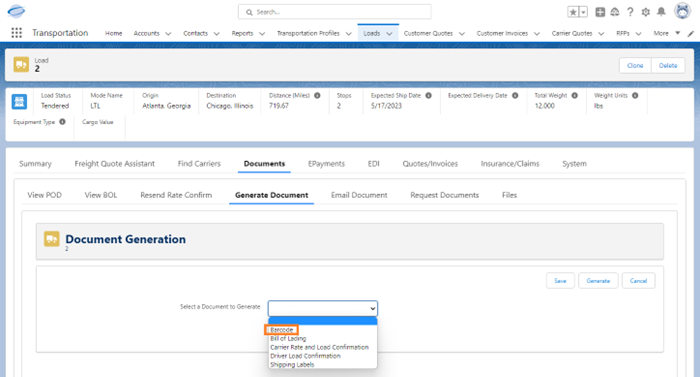Expand the Reports nav dropdown chevron

pos(262,34)
